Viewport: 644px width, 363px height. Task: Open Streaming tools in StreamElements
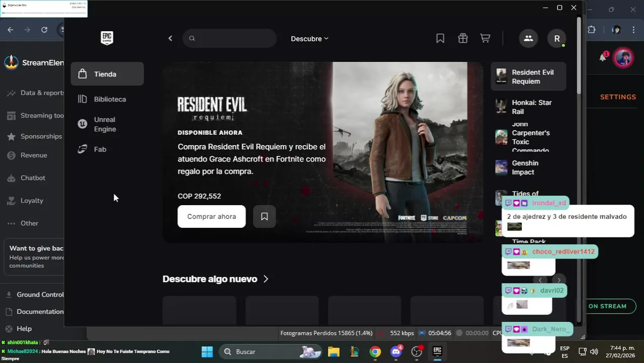click(35, 115)
